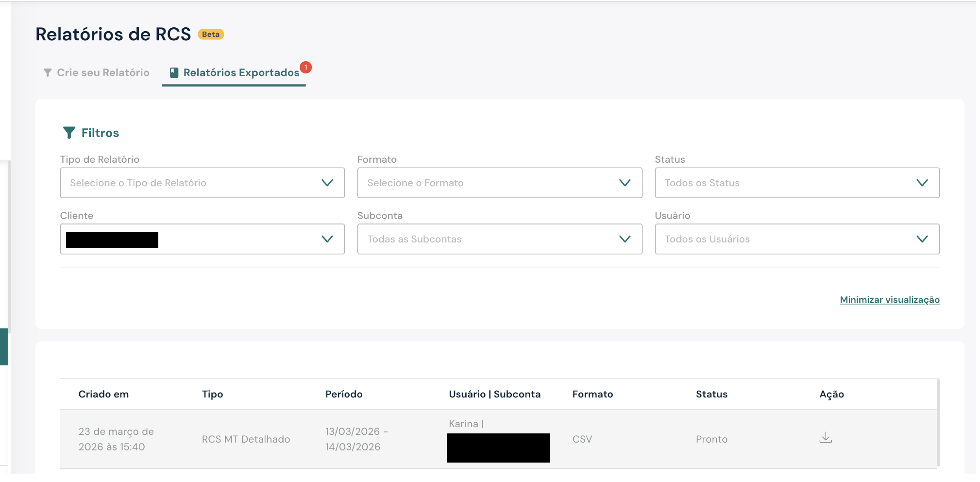
Task: Expand the Todos os Usuários dropdown
Action: pyautogui.click(x=796, y=239)
